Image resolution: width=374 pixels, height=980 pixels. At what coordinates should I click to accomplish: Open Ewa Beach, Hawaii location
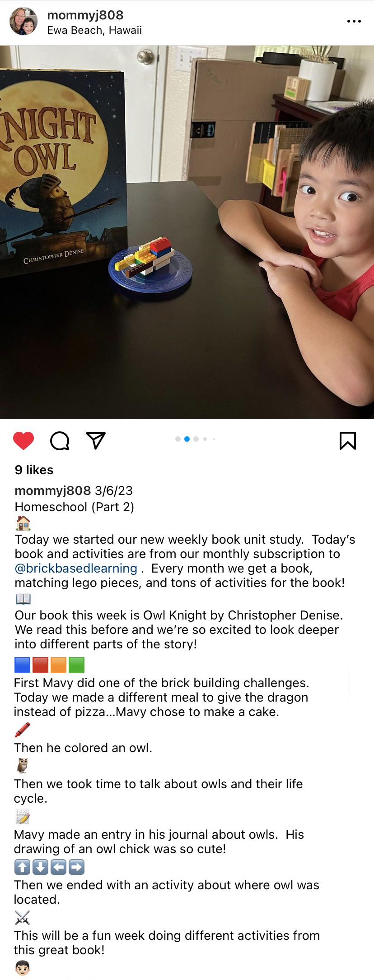point(94,30)
